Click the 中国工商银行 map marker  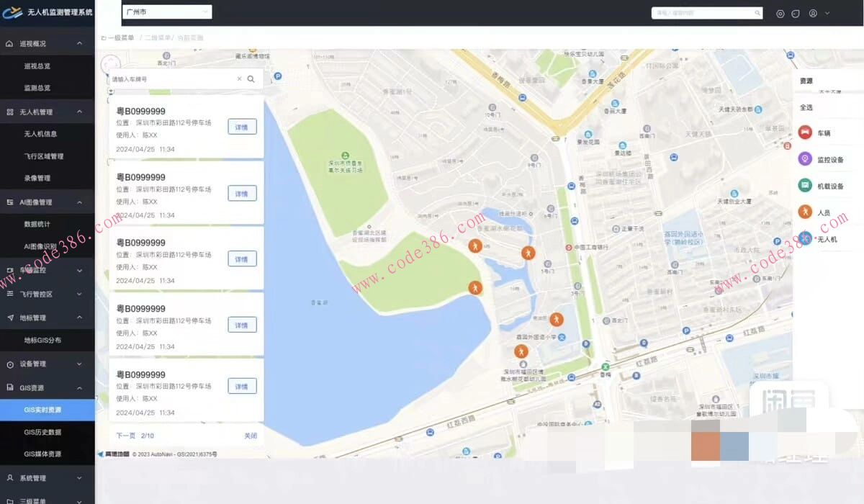(569, 247)
